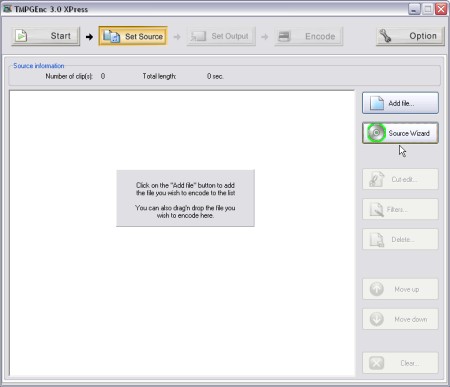Click the Delete page icon
The width and height of the screenshot is (450, 387).
pyautogui.click(x=377, y=239)
